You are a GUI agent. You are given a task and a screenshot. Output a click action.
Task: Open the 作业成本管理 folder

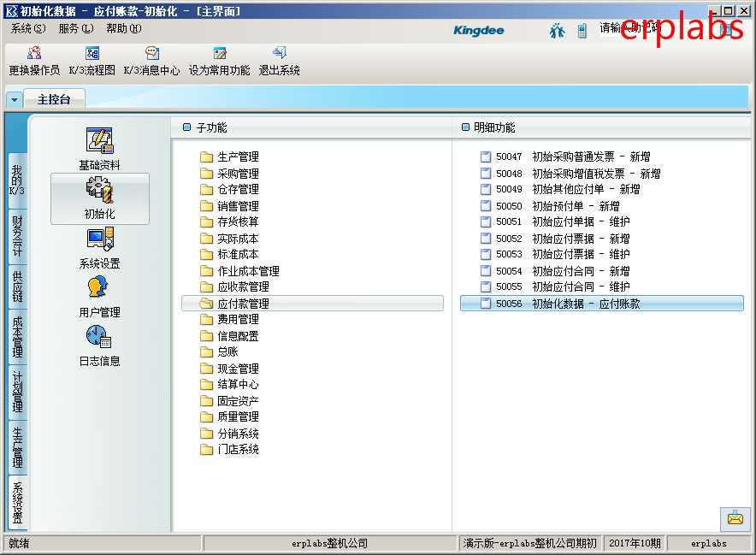(239, 271)
